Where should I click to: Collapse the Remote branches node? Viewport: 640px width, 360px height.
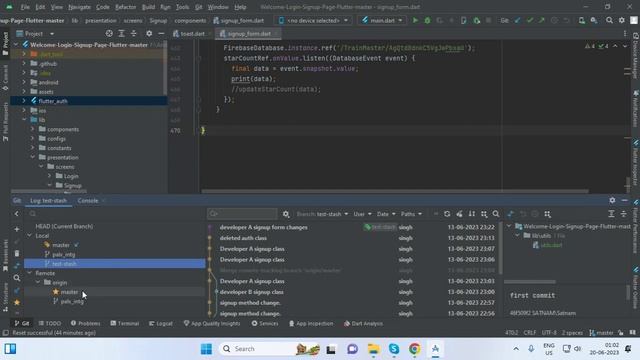tap(29, 273)
